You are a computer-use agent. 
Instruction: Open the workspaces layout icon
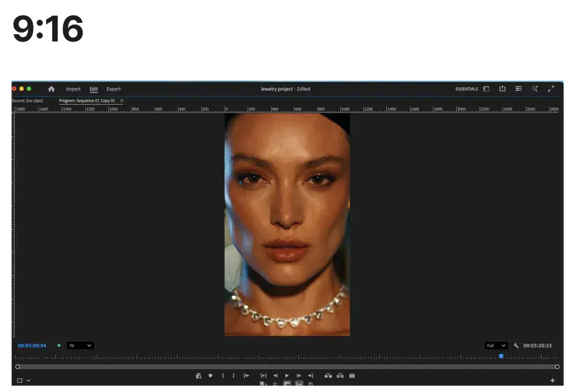pyautogui.click(x=486, y=89)
